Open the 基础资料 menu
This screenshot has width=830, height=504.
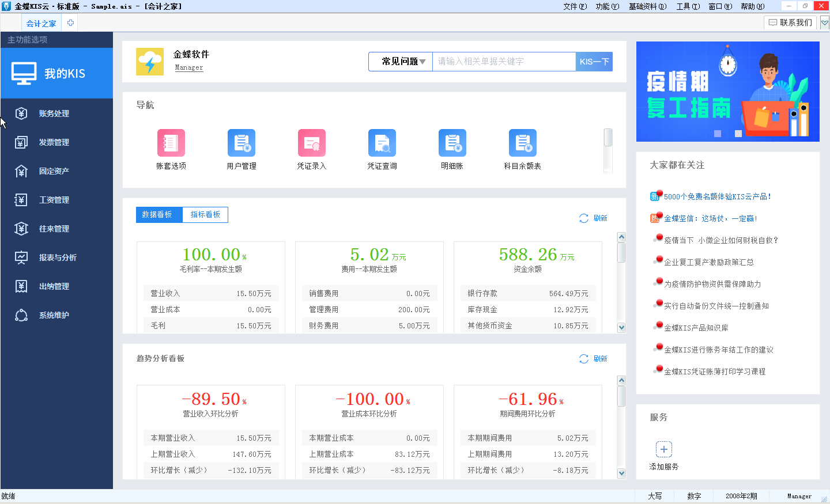click(647, 6)
